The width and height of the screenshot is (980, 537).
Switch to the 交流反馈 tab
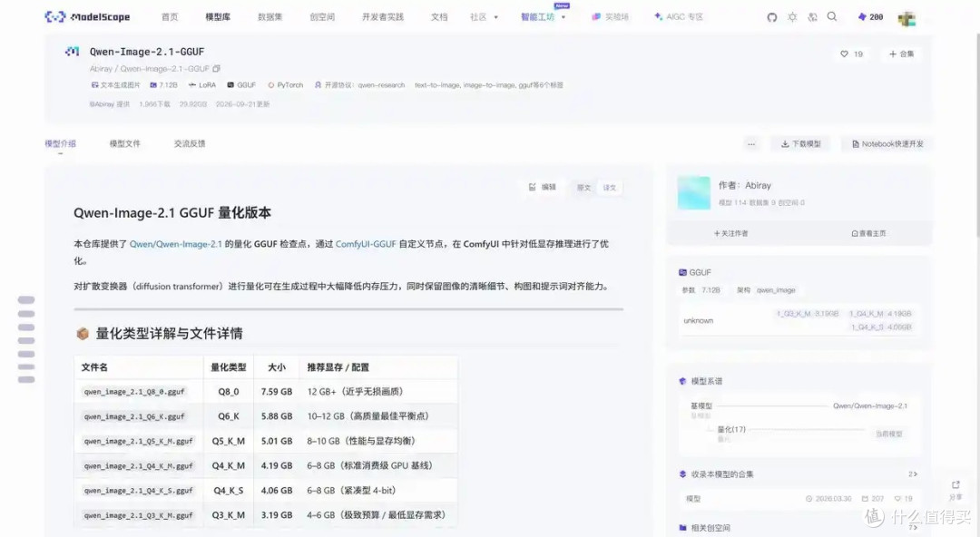point(190,144)
